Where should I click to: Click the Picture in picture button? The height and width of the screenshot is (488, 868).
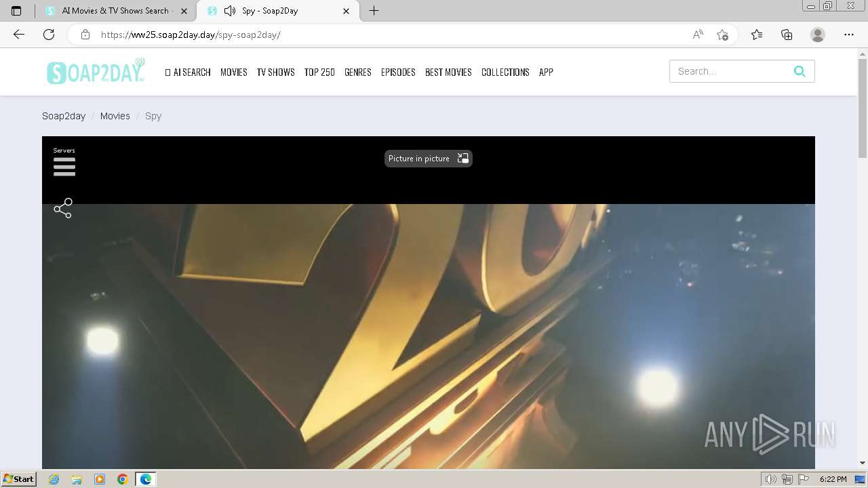[x=428, y=159]
